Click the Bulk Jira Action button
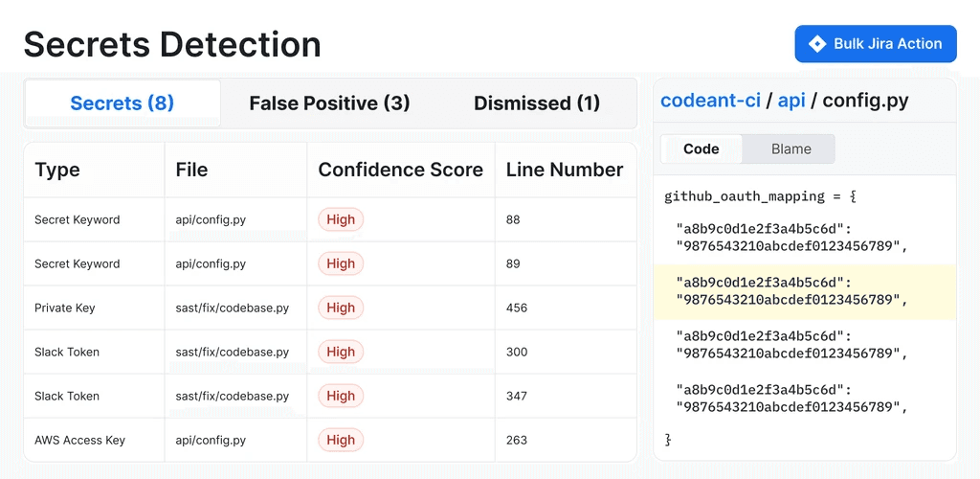980x479 pixels. [876, 44]
